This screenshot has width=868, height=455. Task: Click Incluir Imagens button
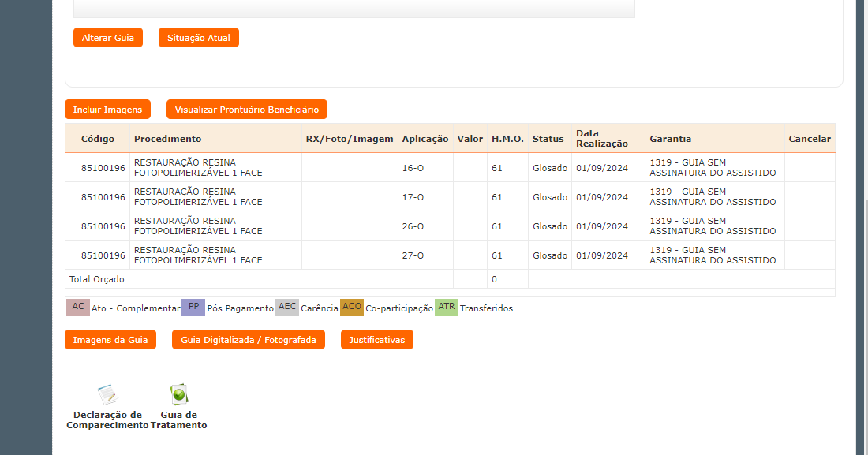pyautogui.click(x=107, y=110)
